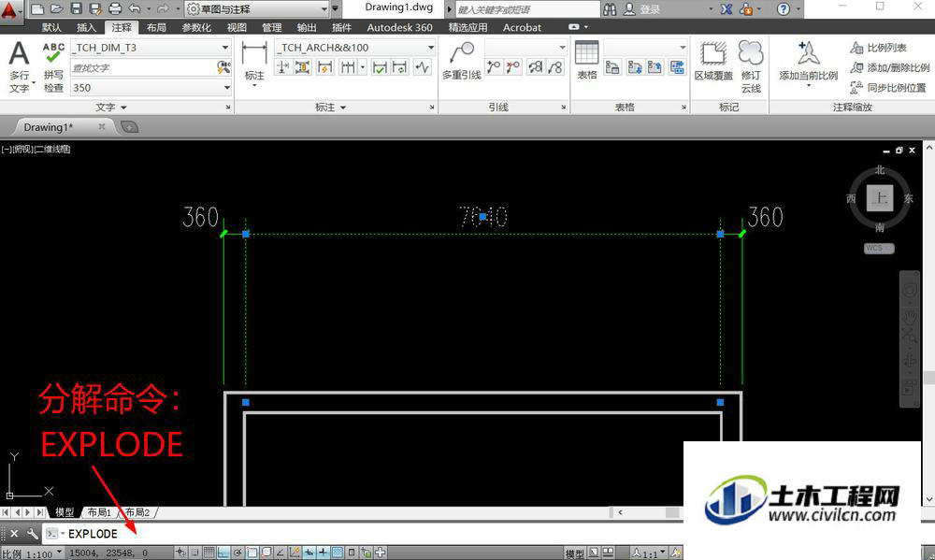Click the 添加/删除比例 button
The height and width of the screenshot is (560, 935).
(x=890, y=67)
